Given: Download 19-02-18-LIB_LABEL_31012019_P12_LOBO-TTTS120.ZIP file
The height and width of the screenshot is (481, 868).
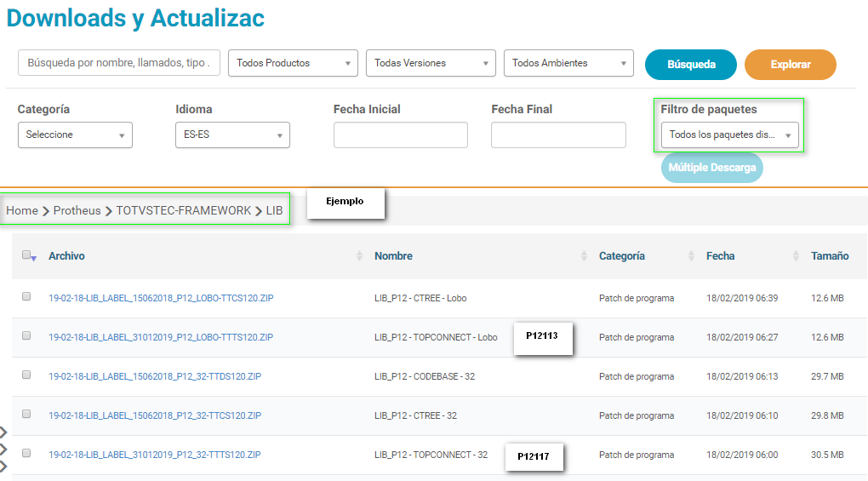Looking at the screenshot, I should pyautogui.click(x=161, y=337).
